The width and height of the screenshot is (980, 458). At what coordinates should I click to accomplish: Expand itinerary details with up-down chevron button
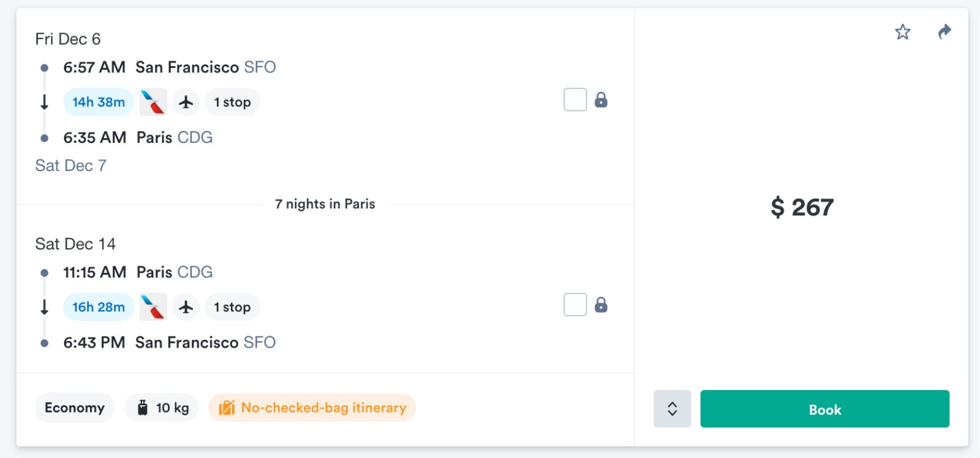click(672, 409)
